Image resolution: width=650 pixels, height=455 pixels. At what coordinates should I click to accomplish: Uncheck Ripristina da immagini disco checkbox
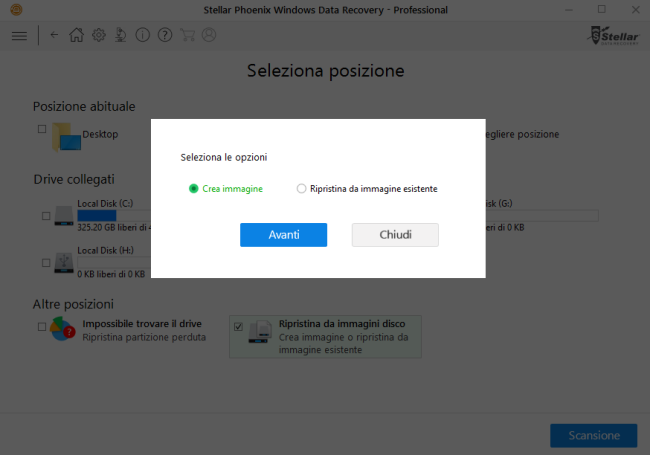pyautogui.click(x=238, y=326)
